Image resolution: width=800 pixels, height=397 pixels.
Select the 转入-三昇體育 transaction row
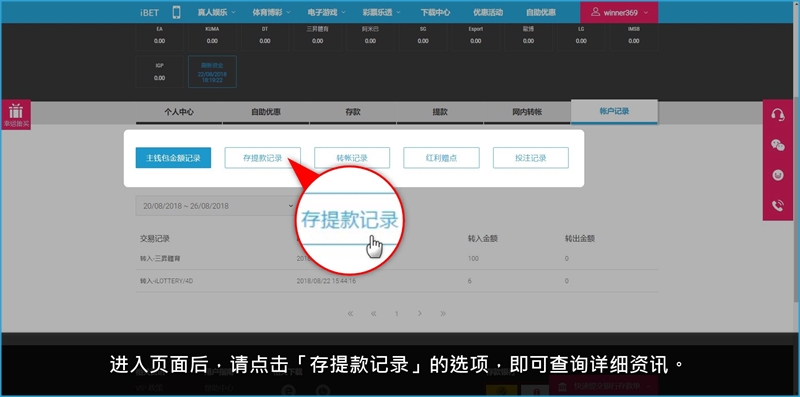(396, 259)
